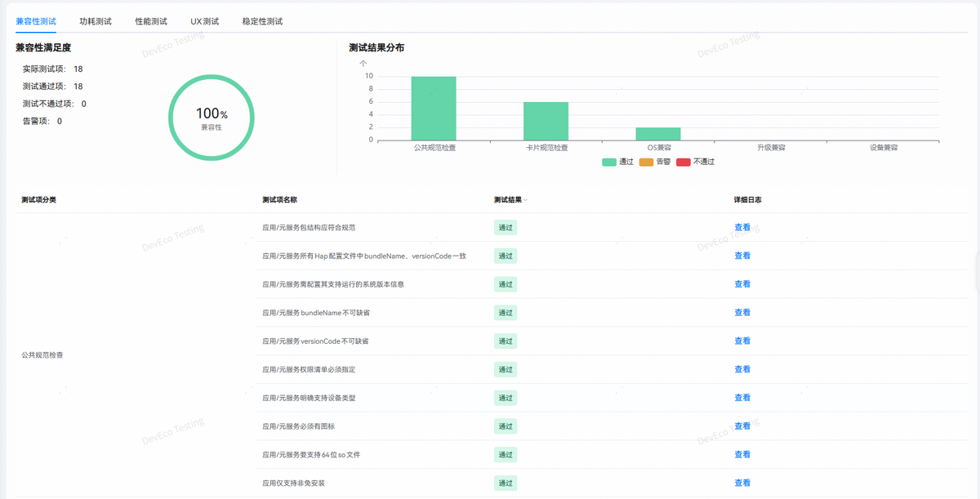Image resolution: width=980 pixels, height=499 pixels.
Task: Select the 兼容性测试 tab
Action: point(36,21)
